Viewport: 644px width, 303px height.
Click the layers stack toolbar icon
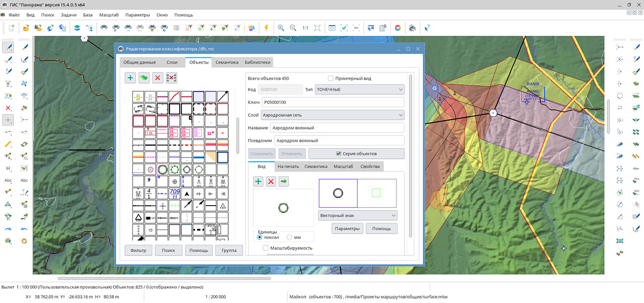(x=77, y=28)
